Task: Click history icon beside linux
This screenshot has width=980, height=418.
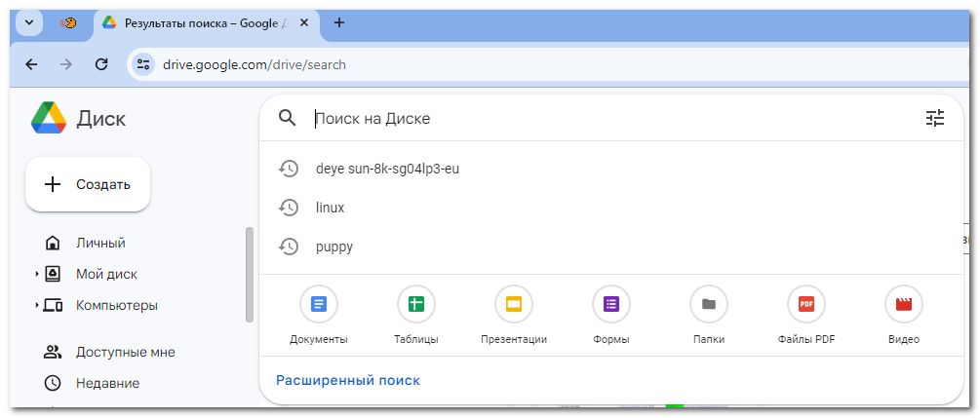Action: point(288,208)
